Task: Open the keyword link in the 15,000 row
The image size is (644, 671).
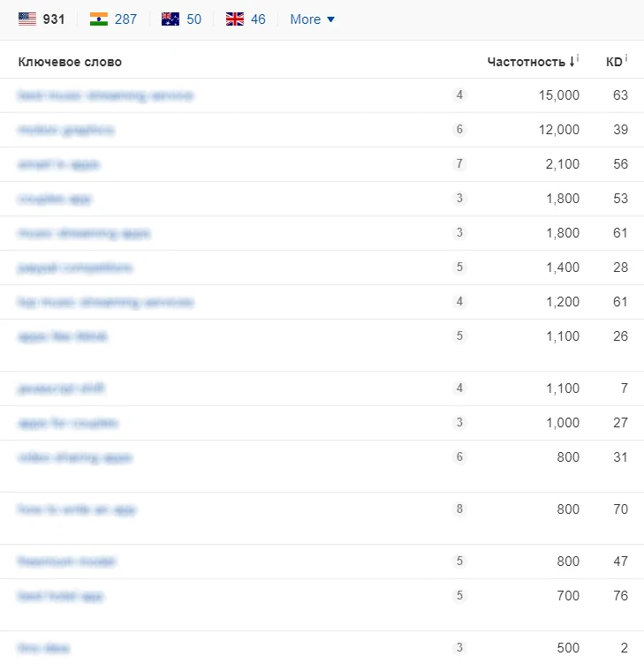Action: pyautogui.click(x=105, y=95)
